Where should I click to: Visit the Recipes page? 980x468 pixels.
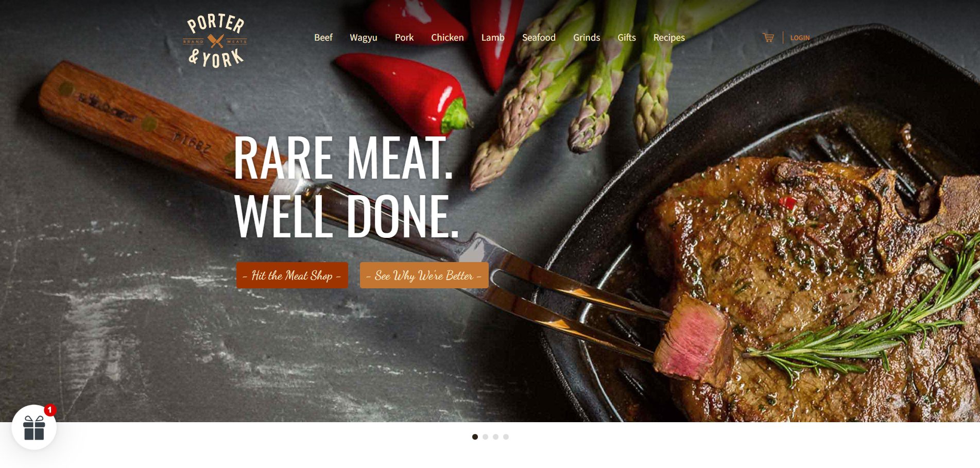coord(669,38)
